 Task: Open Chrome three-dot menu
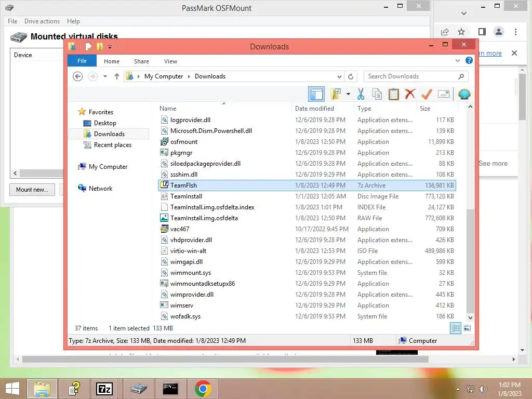(515, 32)
